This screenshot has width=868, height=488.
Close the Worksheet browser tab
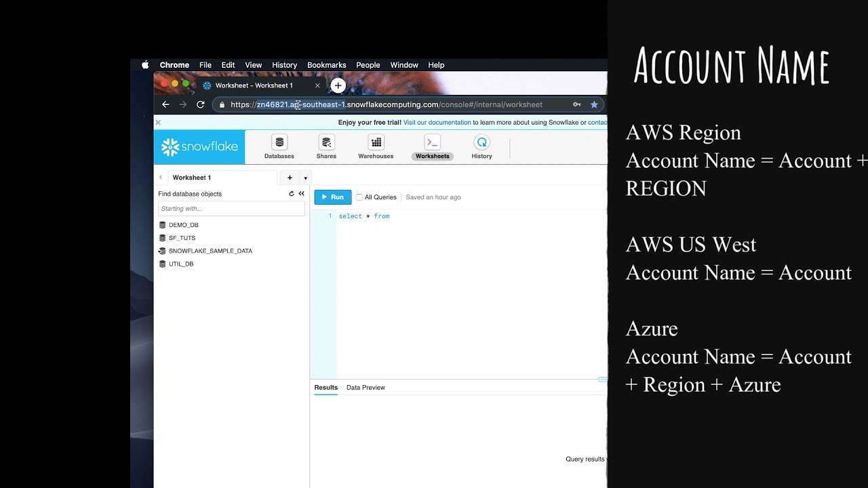pos(317,85)
